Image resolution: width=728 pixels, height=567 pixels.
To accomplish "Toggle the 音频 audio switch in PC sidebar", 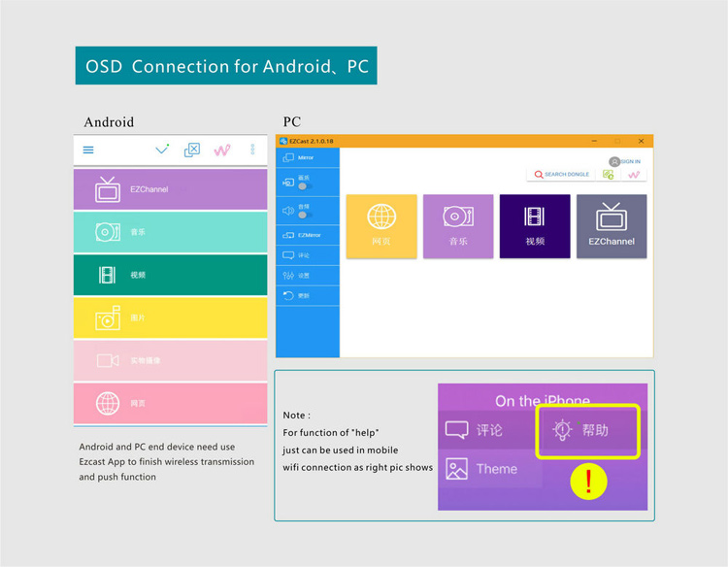I will pyautogui.click(x=304, y=215).
